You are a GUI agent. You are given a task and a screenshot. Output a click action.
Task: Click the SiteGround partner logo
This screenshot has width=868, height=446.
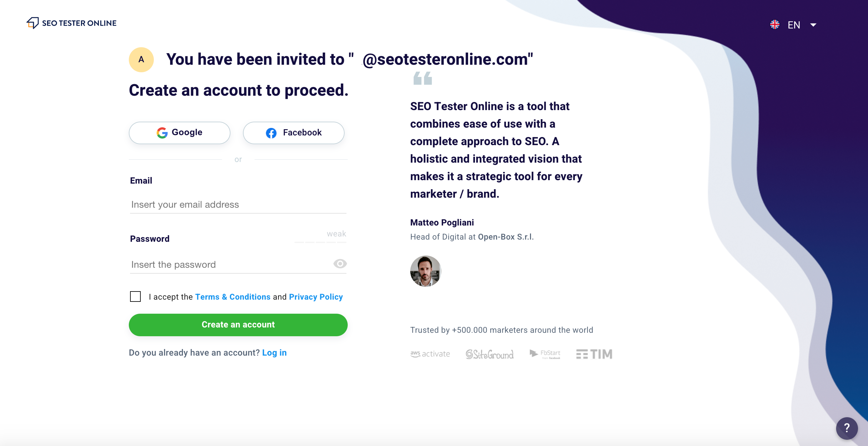click(489, 354)
